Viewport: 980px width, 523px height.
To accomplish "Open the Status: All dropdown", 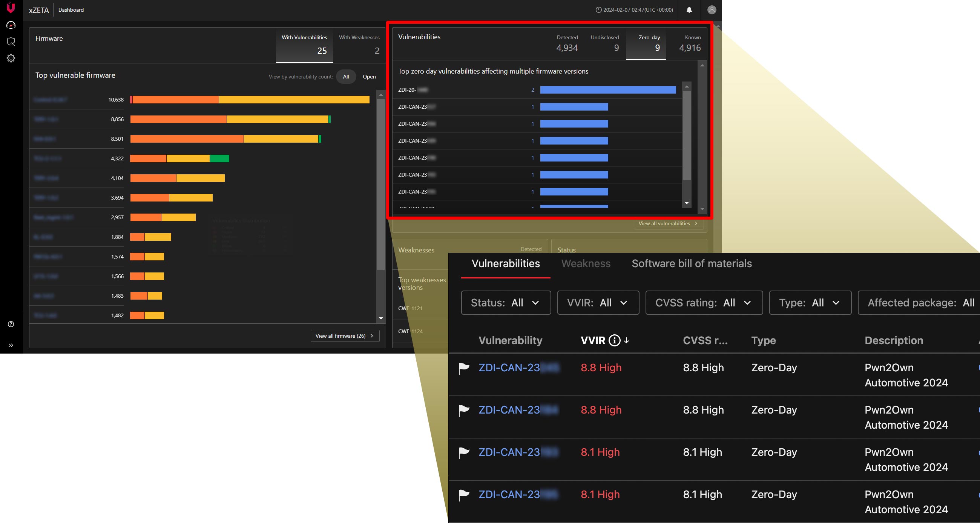I will click(506, 303).
